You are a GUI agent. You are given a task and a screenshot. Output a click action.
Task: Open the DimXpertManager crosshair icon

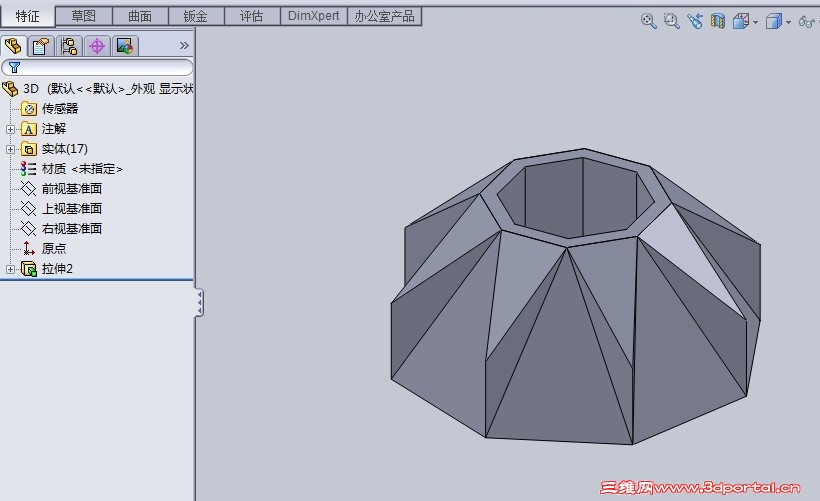click(97, 46)
